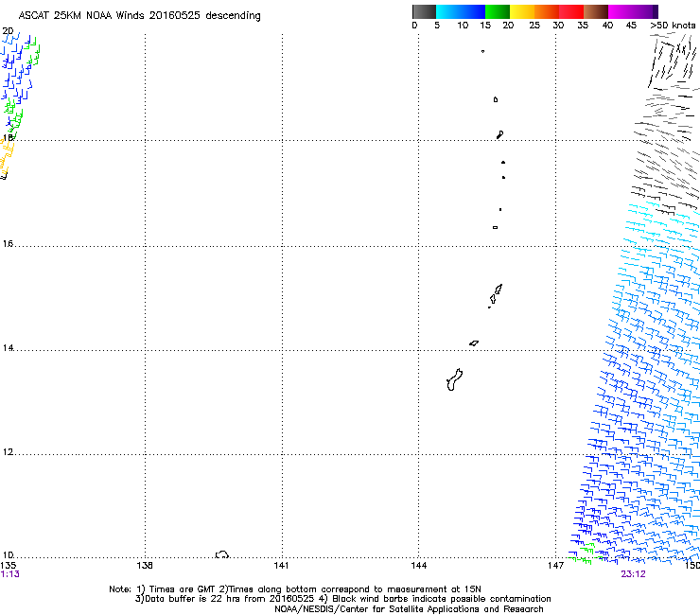Click the 'Times are GMT' note line
The image size is (700, 615).
[294, 589]
